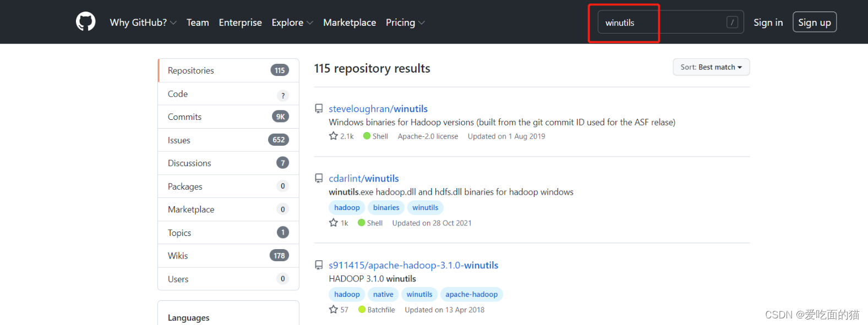Click the apache-hadoop topic tag

pyautogui.click(x=472, y=294)
